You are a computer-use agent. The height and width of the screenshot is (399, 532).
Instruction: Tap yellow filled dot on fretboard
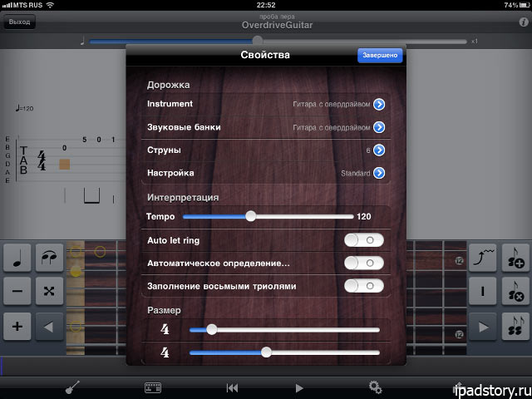point(76,272)
